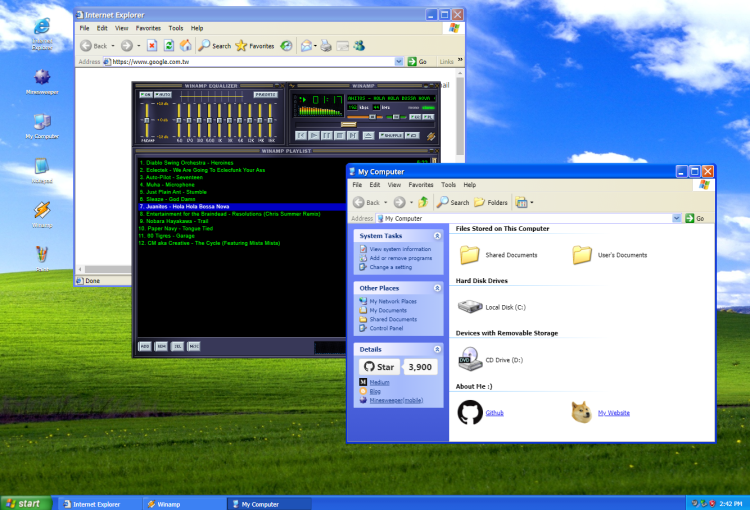Select the Local Disk (C:) drive icon

pyautogui.click(x=470, y=307)
